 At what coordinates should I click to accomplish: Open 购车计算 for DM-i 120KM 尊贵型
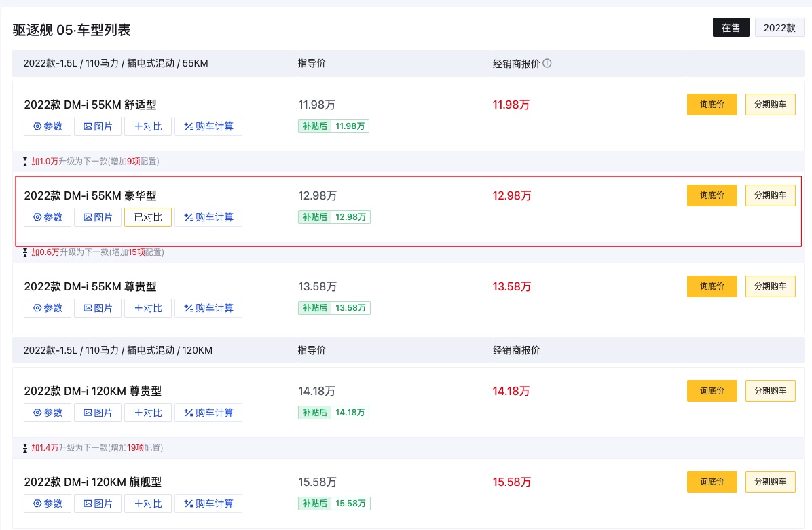[x=208, y=413]
